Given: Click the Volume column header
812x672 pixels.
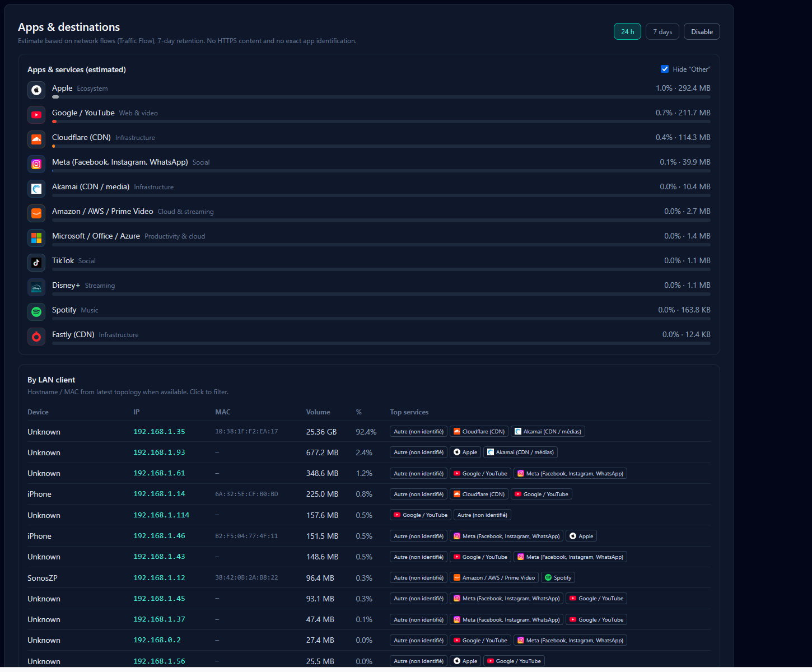Looking at the screenshot, I should [x=318, y=412].
